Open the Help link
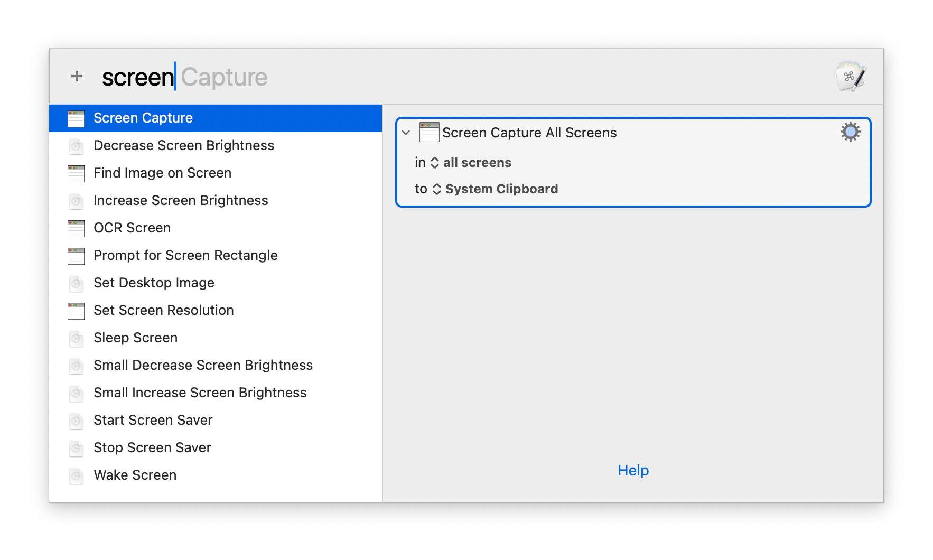 pos(633,470)
